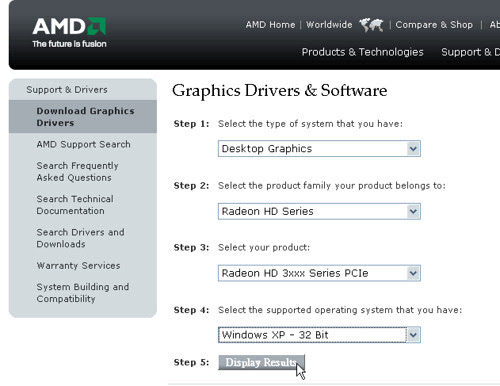Select Download Graphics Drivers in sidebar
The height and width of the screenshot is (386, 500).
[85, 117]
